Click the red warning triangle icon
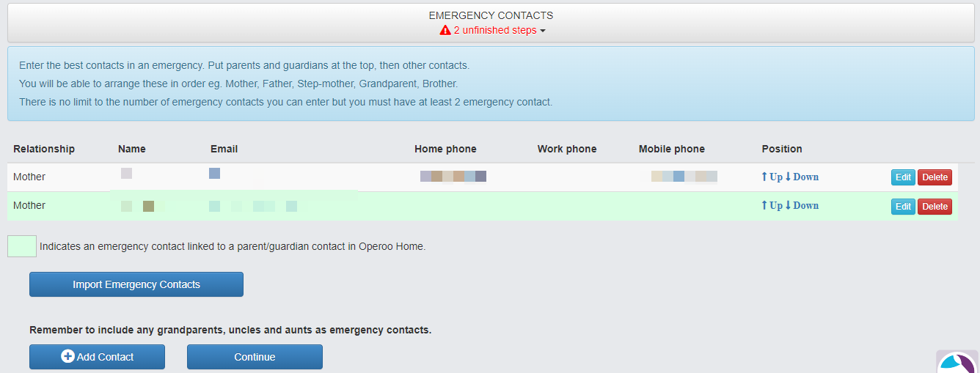 tap(445, 31)
